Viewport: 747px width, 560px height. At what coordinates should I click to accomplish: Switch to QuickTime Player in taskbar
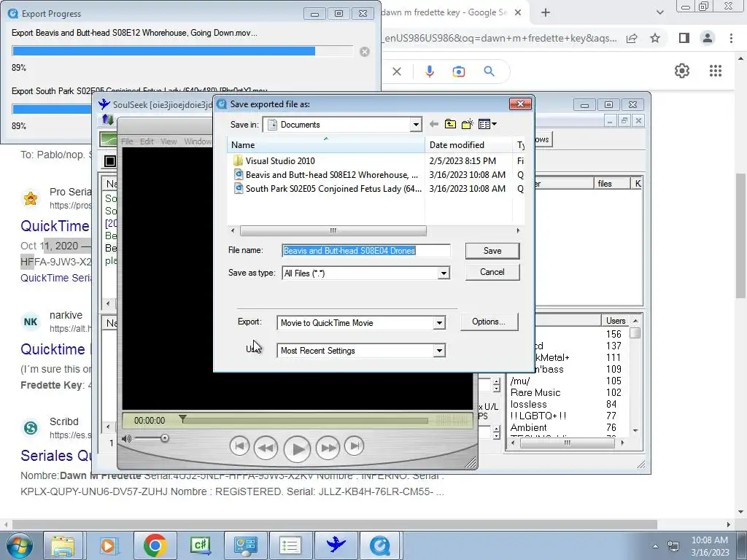coord(379,545)
